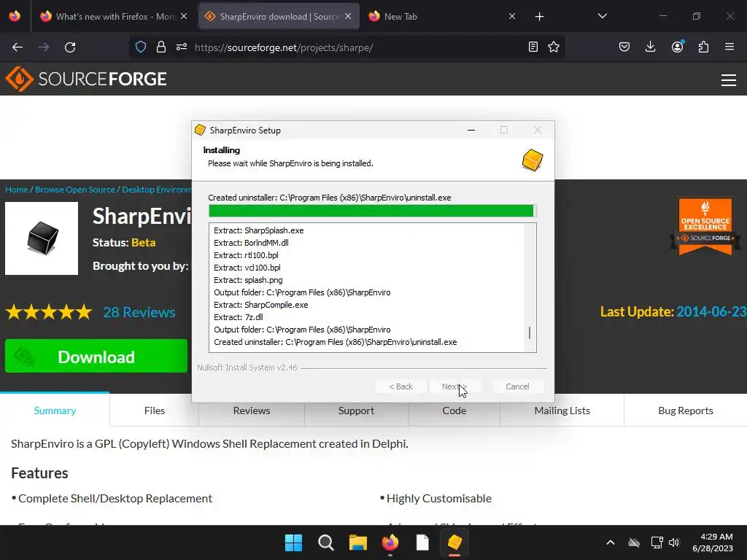Click the blank document taskbar icon

point(422,542)
